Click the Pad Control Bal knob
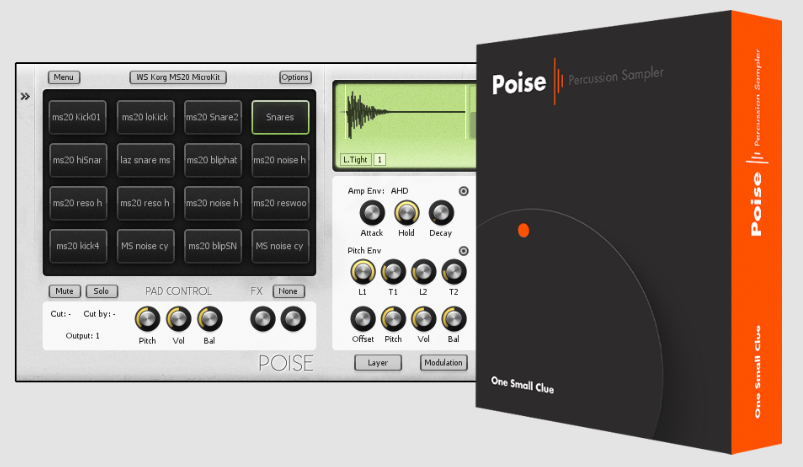Screen dimensions: 803x467 pos(209,319)
